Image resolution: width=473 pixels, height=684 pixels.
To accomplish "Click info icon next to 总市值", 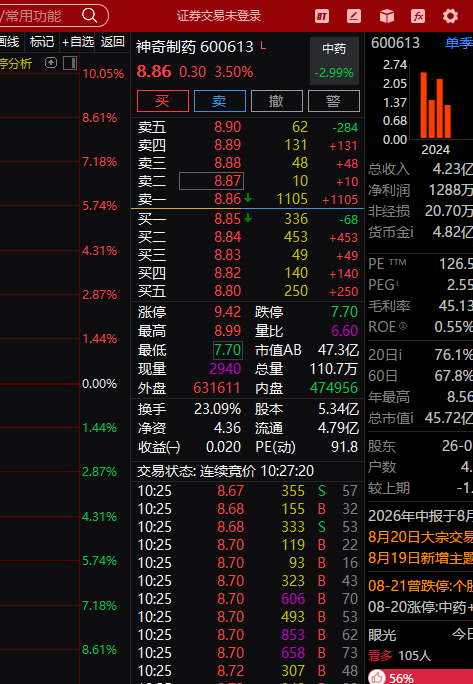I will tap(411, 418).
